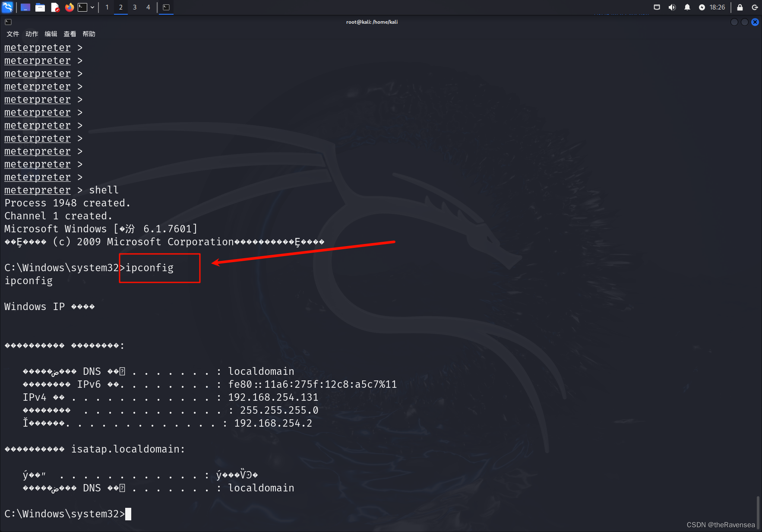Click the show desktop panel icon
The height and width of the screenshot is (532, 762).
pos(25,7)
